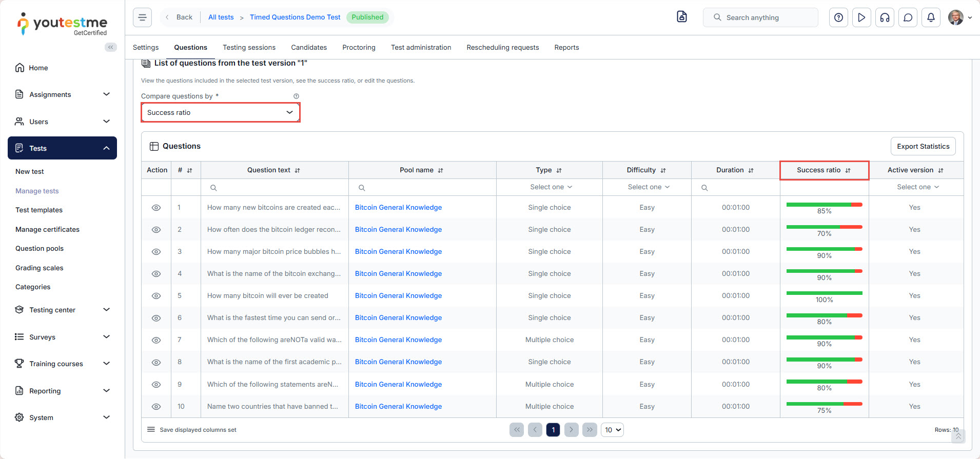The height and width of the screenshot is (459, 980).
Task: Click the Export Statistics button
Action: click(923, 146)
